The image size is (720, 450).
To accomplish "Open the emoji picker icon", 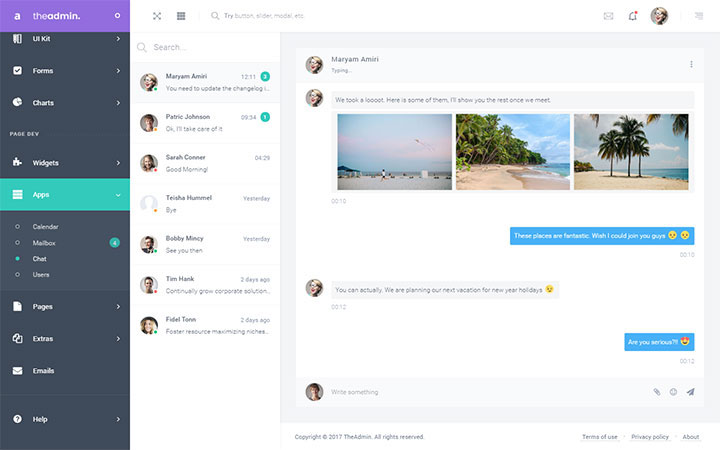I will coord(673,392).
